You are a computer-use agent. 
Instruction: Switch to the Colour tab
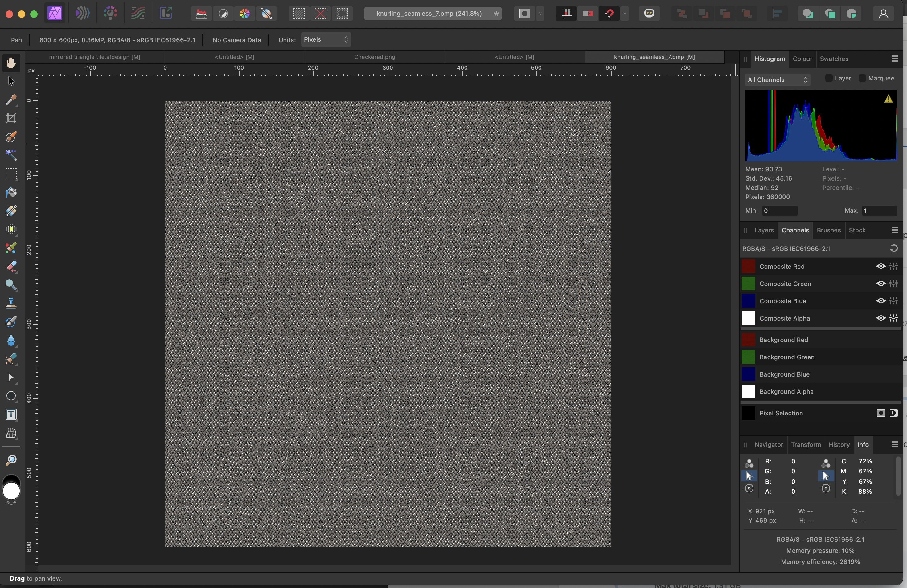click(x=802, y=59)
